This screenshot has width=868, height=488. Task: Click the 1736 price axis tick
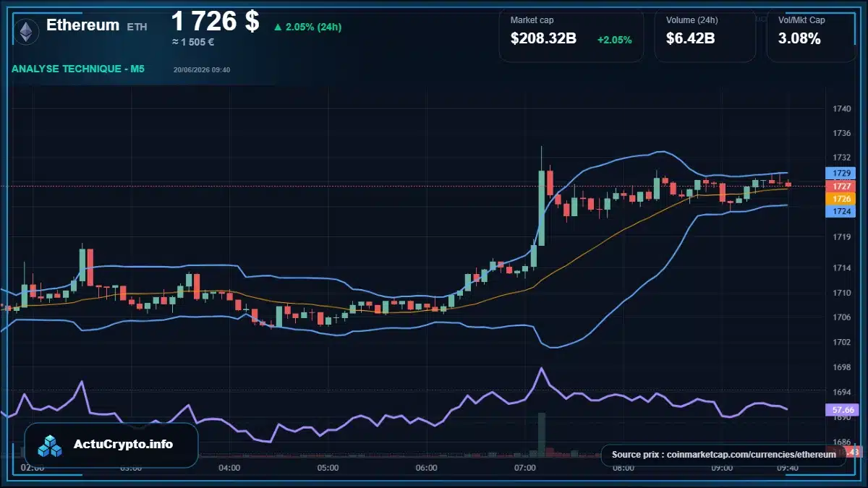[841, 133]
